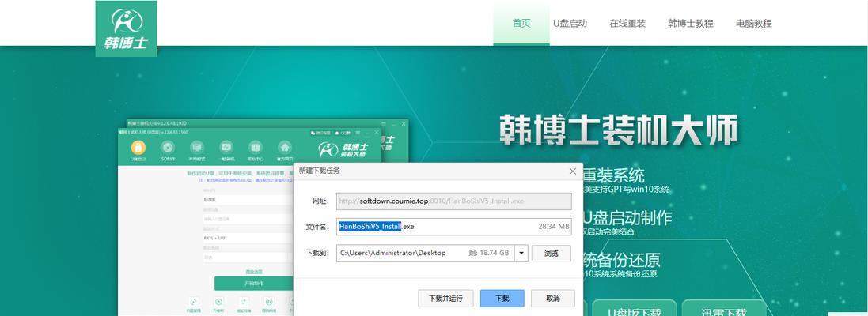
Task: Click the 文件名 filename input field
Action: click(x=454, y=227)
